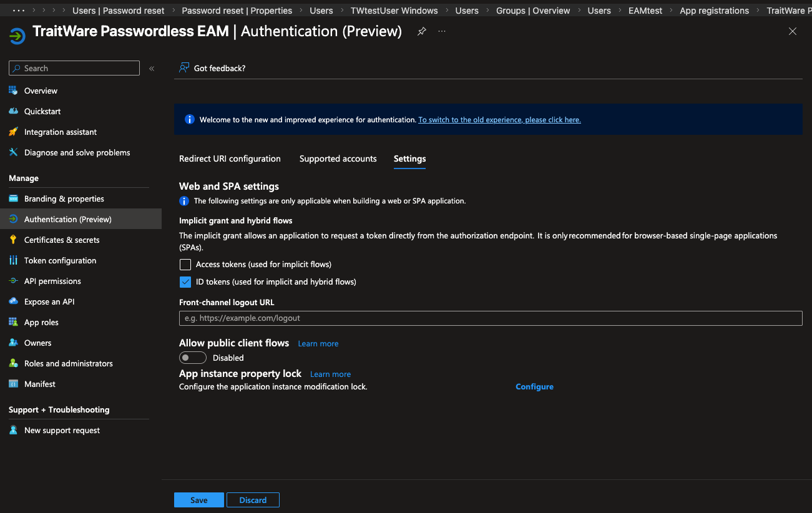Open Roles and administrators
Image resolution: width=812 pixels, height=513 pixels.
click(x=69, y=364)
